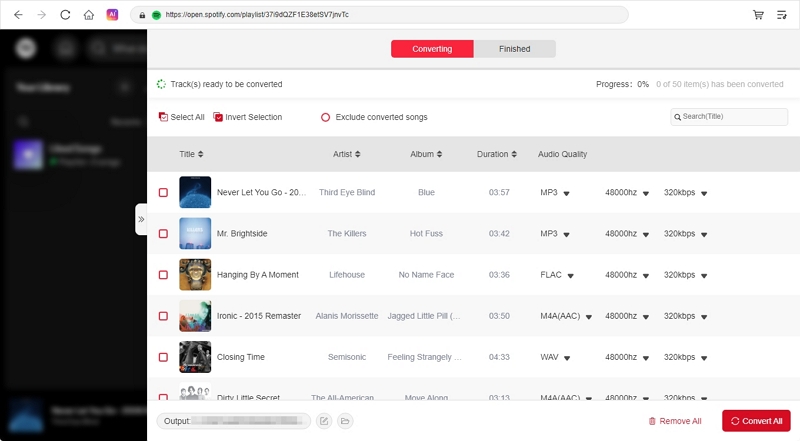
Task: Collapse the side panel arrow handle
Action: click(x=141, y=219)
